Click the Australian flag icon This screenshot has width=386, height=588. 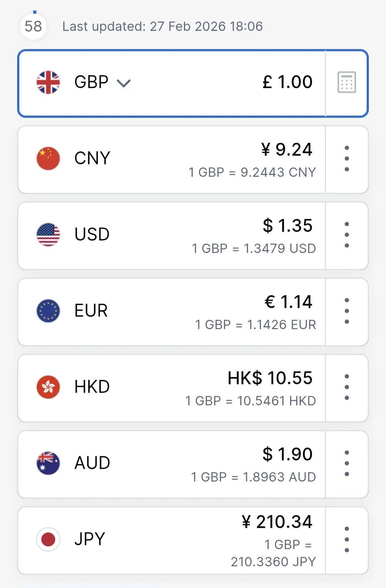48,463
